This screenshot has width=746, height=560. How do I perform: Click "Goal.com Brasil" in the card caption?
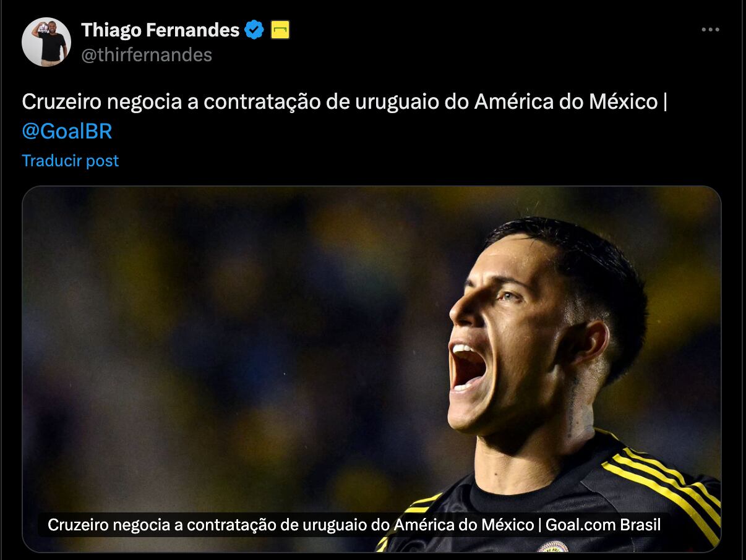pyautogui.click(x=603, y=525)
